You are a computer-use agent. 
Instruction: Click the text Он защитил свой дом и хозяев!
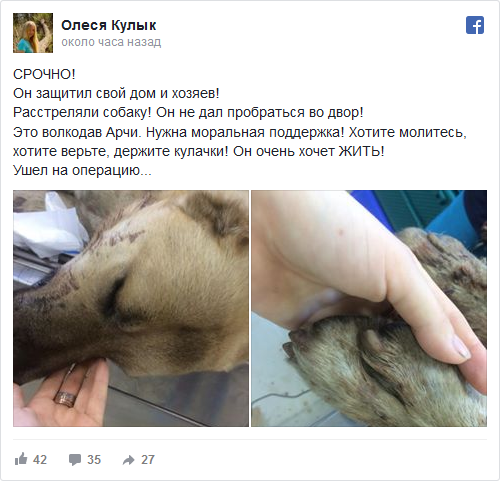116,93
